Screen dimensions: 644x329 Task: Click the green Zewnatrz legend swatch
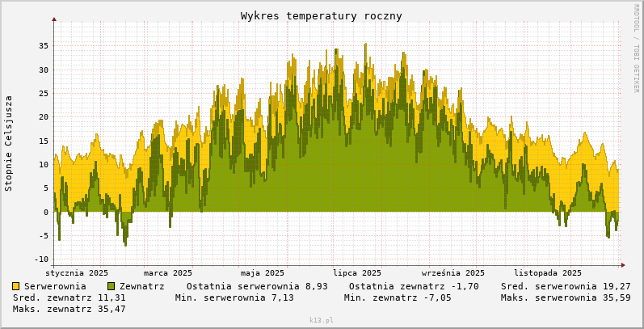pyautogui.click(x=112, y=286)
